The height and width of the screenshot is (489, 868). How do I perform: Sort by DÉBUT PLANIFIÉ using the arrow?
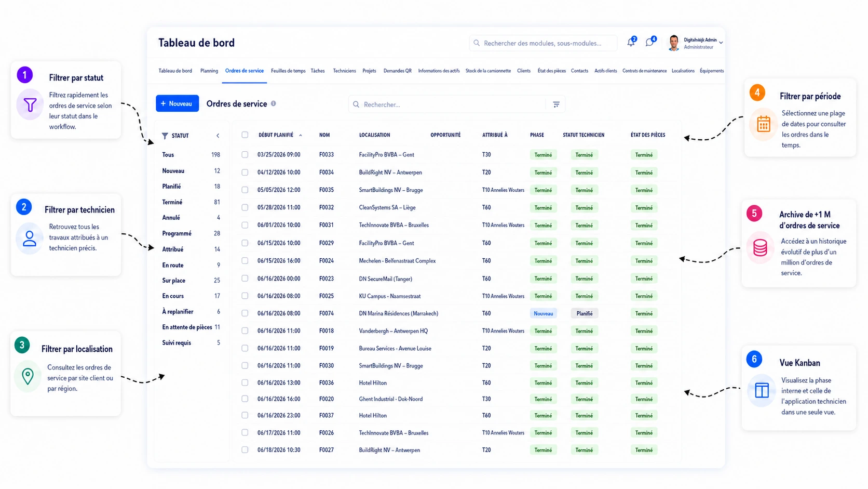coord(301,135)
